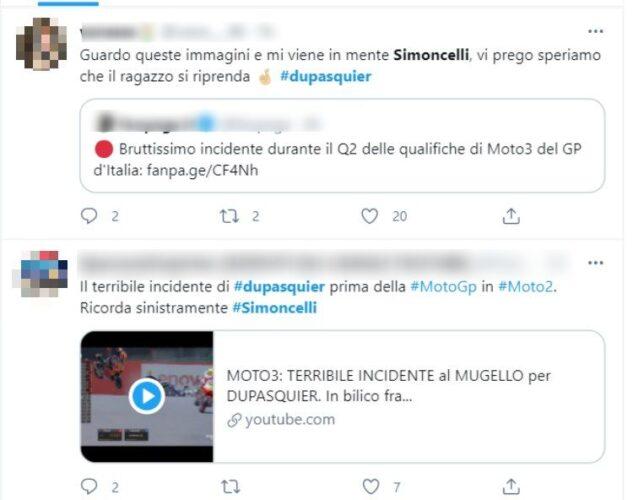
Task: Open #dupasquier hashtag in first tweet
Action: pos(325,76)
